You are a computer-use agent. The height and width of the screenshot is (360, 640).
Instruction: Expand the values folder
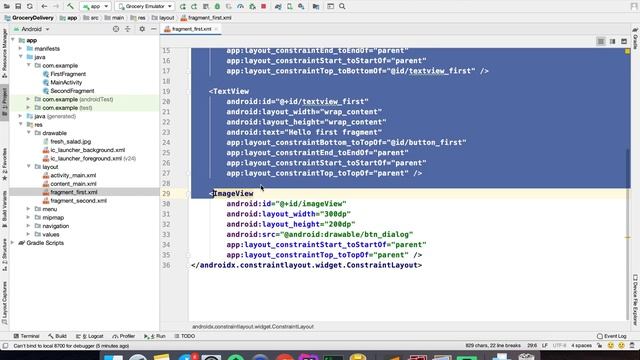point(29,234)
